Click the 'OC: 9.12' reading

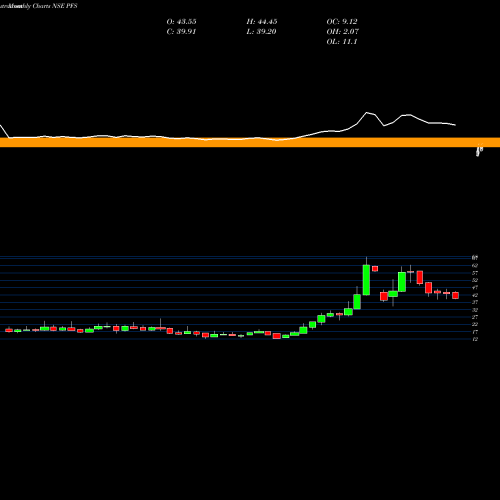pos(342,22)
